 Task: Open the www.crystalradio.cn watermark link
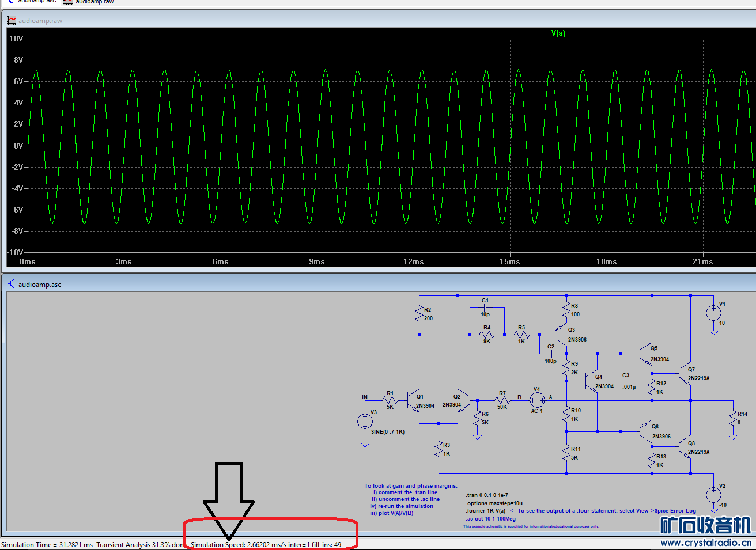(705, 543)
